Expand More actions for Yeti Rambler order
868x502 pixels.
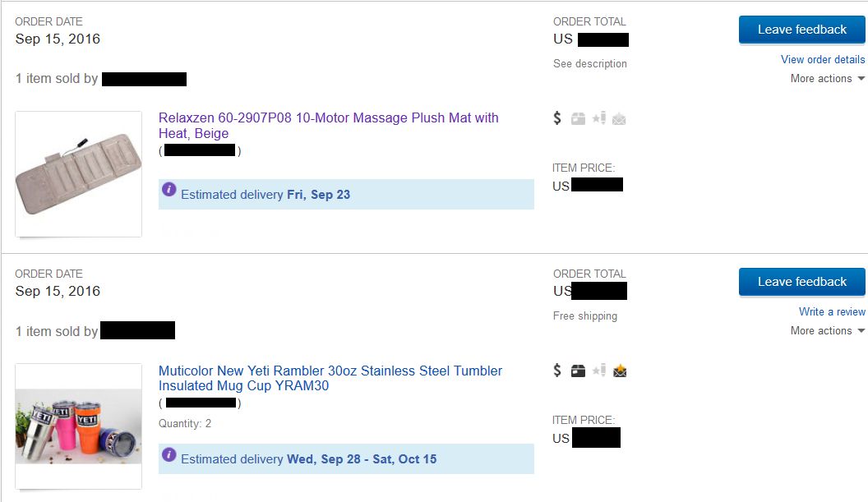(x=827, y=331)
